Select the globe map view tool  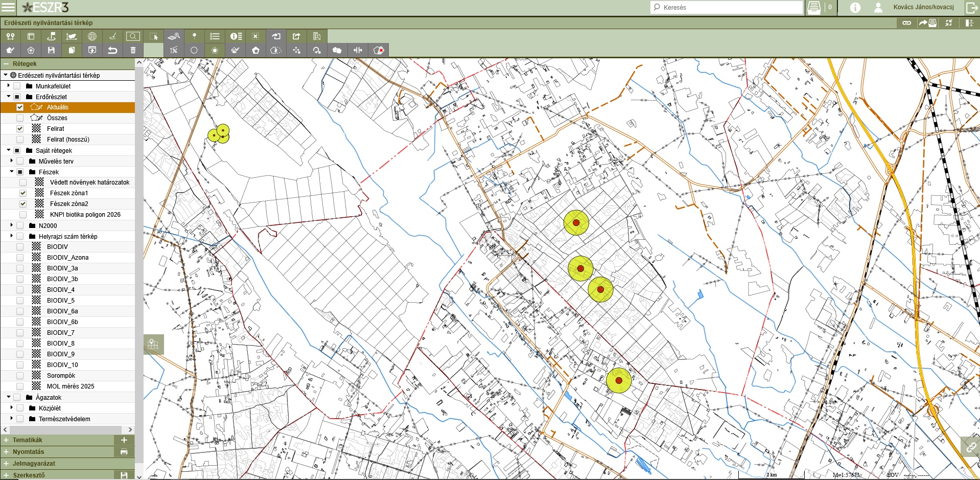pyautogui.click(x=92, y=36)
